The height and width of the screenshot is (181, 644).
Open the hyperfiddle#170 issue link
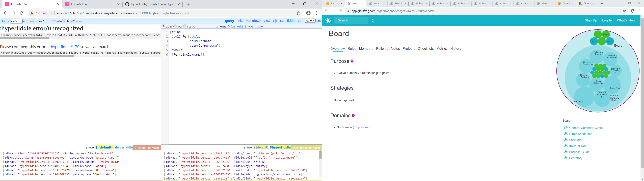pos(65,47)
